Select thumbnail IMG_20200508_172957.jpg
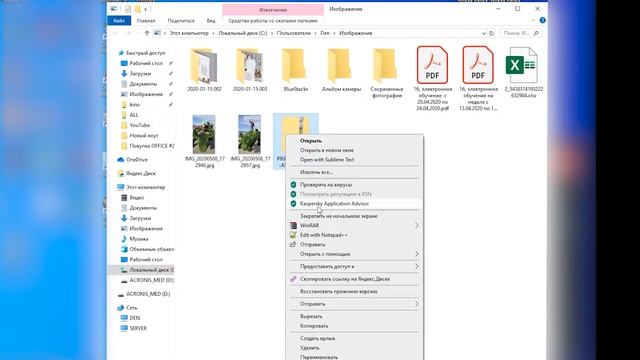The image size is (640, 360). 250,135
